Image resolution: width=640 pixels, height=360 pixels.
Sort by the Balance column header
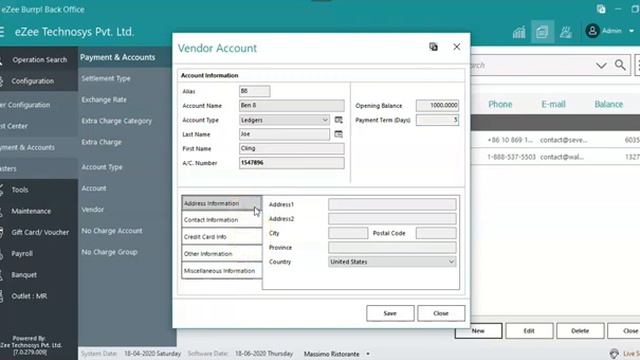[609, 104]
